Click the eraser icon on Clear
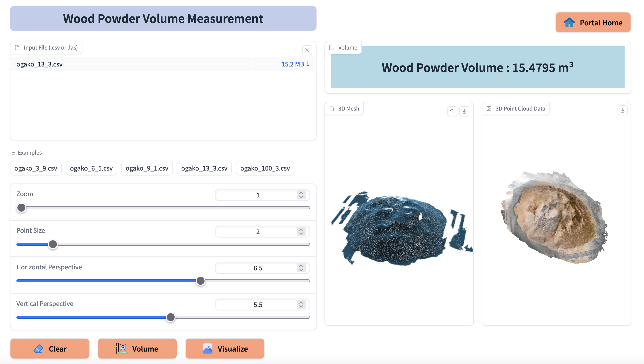This screenshot has width=644, height=364. point(39,349)
